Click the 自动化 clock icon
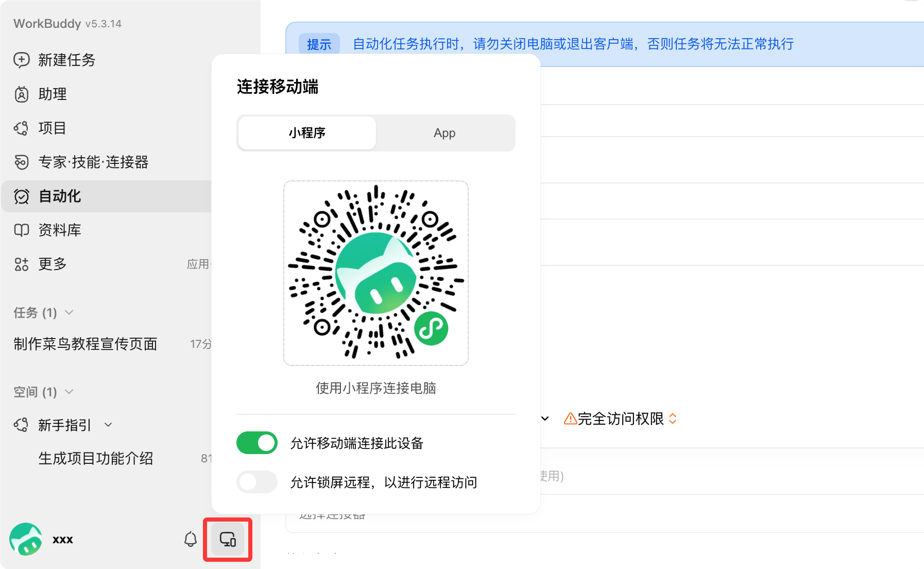 click(22, 196)
